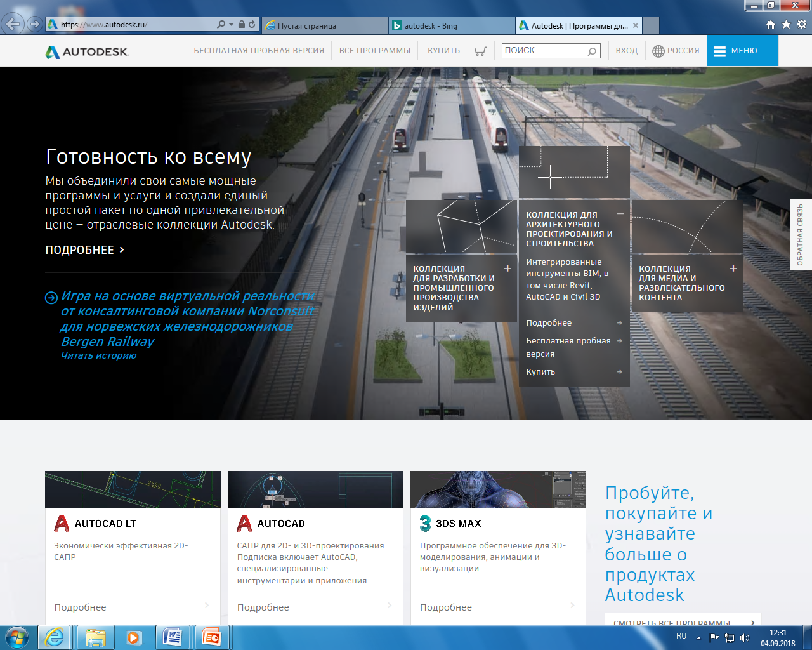Click the 3ds Max creature thumbnail
This screenshot has height=650, width=812.
[498, 489]
